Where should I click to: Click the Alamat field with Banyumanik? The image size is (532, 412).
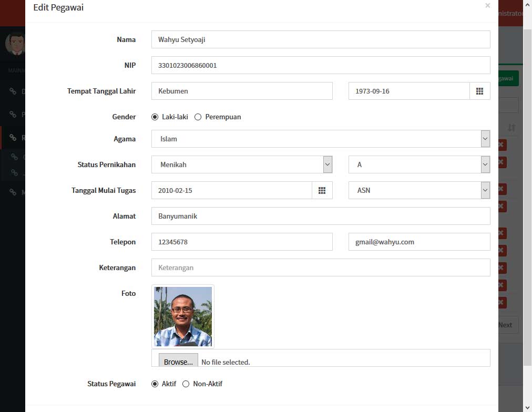(321, 216)
